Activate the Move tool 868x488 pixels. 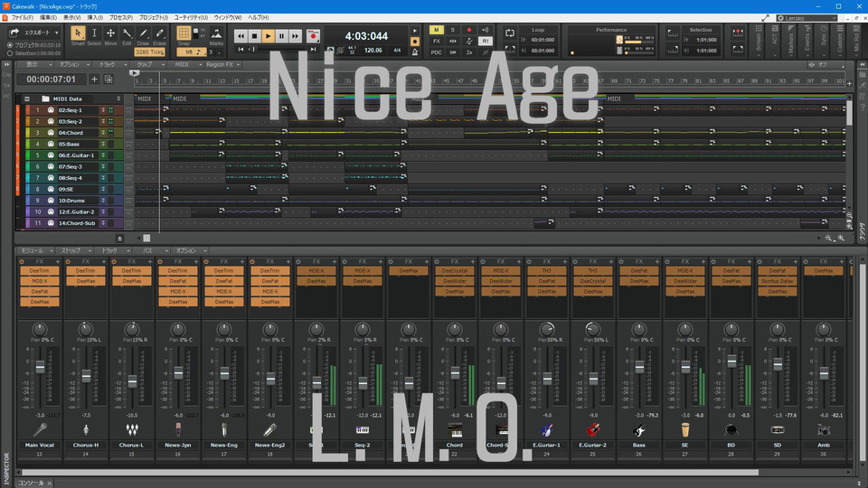click(x=110, y=33)
